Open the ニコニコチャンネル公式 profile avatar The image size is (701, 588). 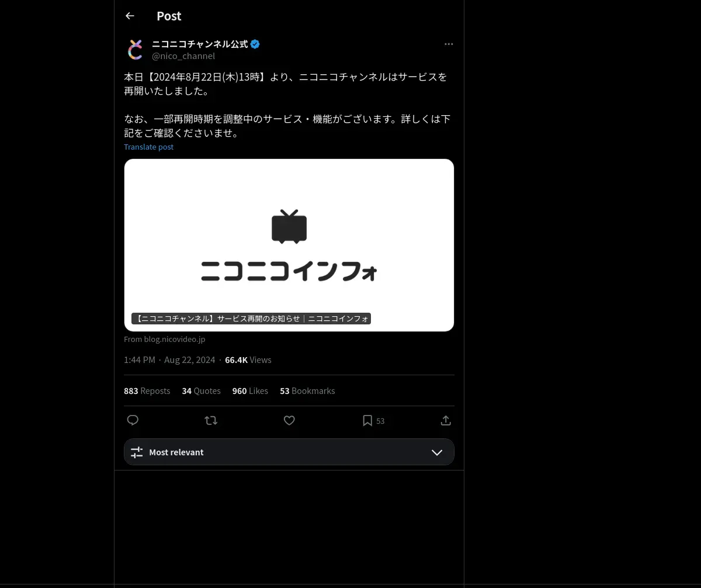(135, 50)
